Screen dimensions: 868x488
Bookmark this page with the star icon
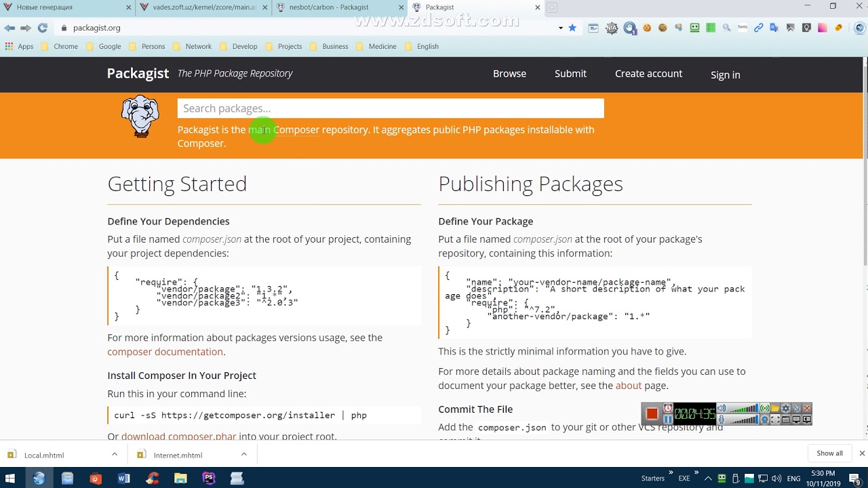coord(572,28)
